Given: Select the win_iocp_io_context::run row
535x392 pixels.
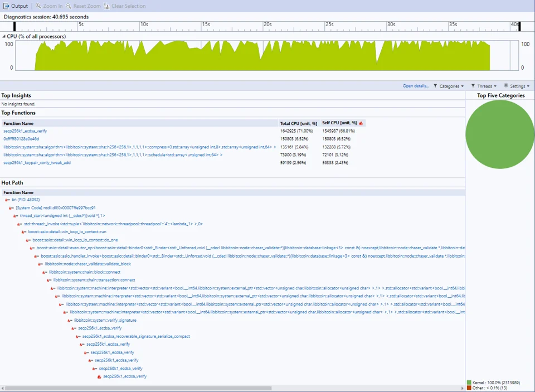Looking at the screenshot, I should coord(67,232).
